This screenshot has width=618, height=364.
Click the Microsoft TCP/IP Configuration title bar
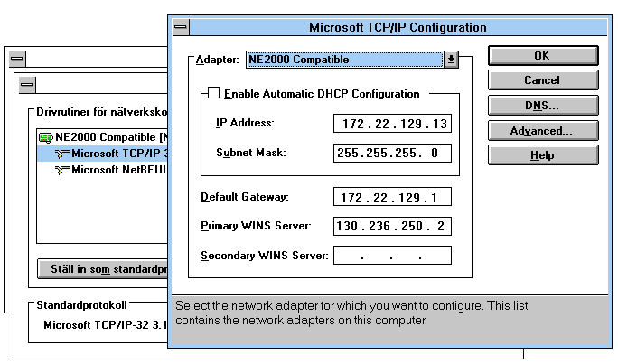click(398, 28)
